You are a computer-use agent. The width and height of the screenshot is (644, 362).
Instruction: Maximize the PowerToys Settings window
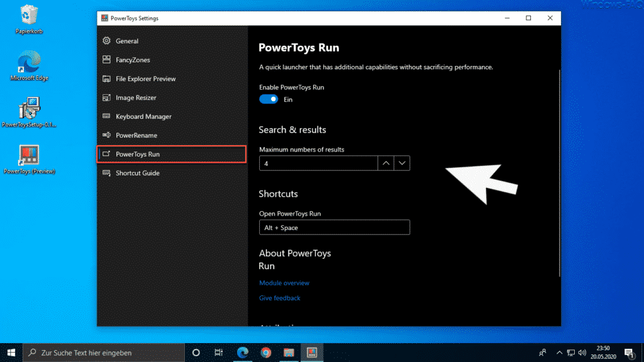point(528,18)
